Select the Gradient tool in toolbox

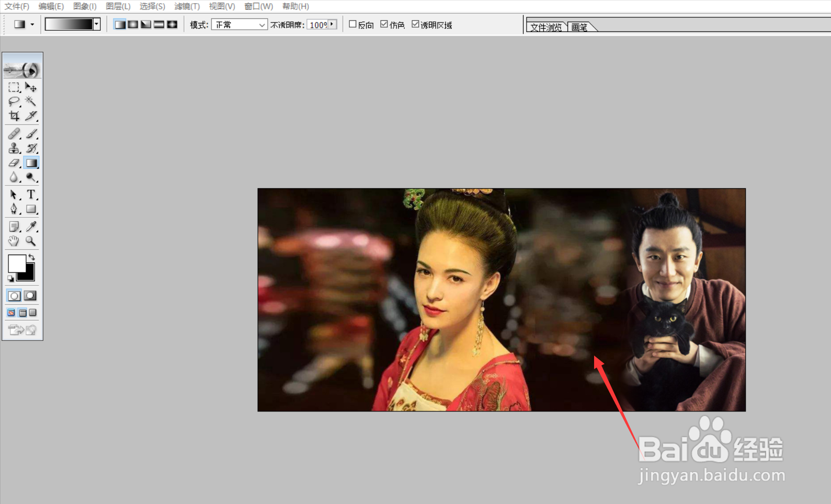tap(31, 163)
